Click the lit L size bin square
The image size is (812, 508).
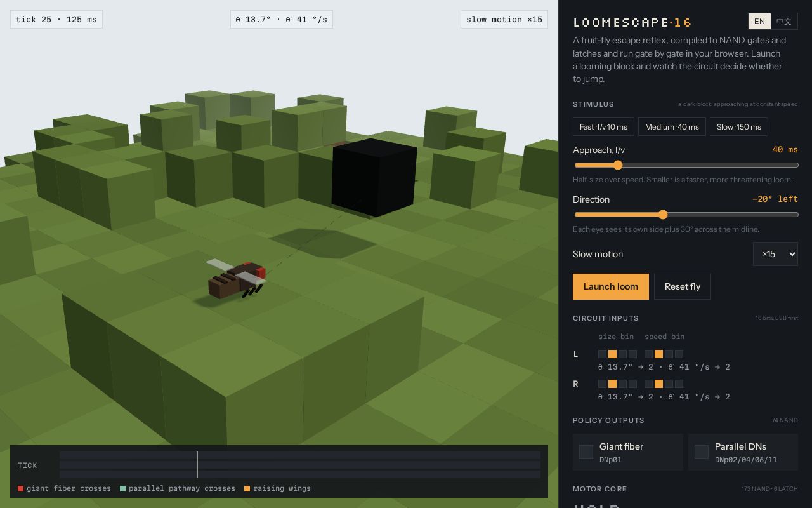[x=612, y=354]
